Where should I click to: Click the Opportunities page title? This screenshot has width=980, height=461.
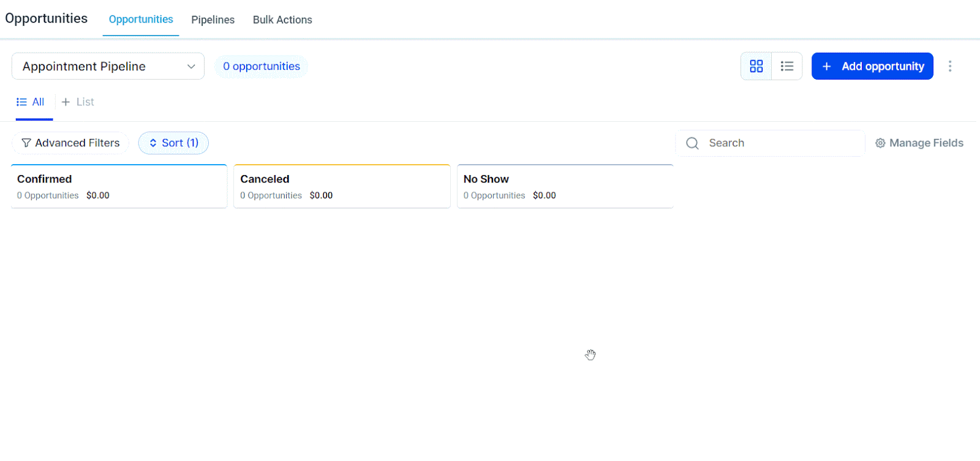coord(47,18)
